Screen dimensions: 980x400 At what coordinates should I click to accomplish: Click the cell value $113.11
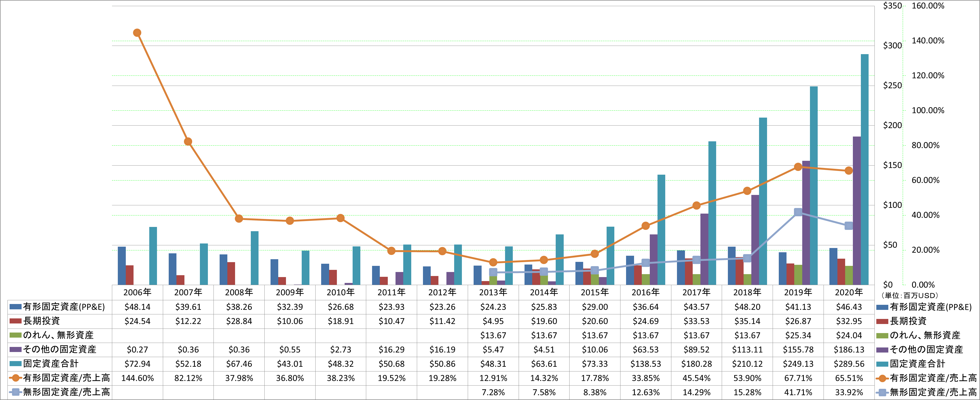point(747,349)
